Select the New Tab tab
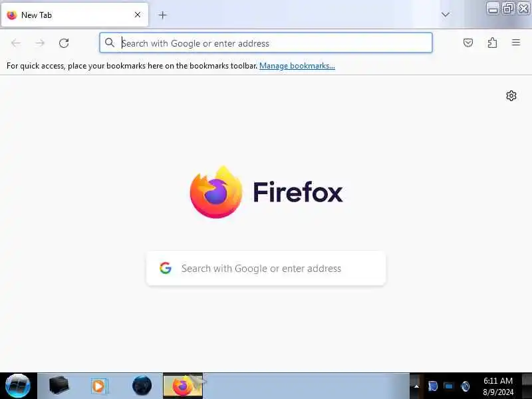Image resolution: width=532 pixels, height=399 pixels. point(74,15)
